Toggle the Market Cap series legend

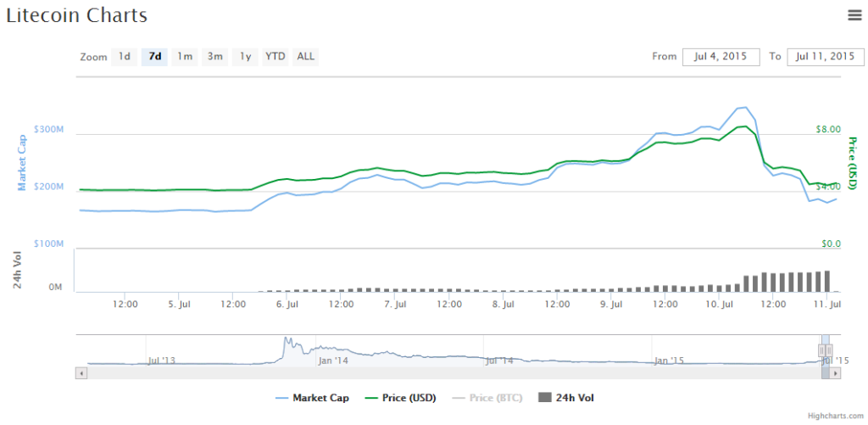[312, 398]
